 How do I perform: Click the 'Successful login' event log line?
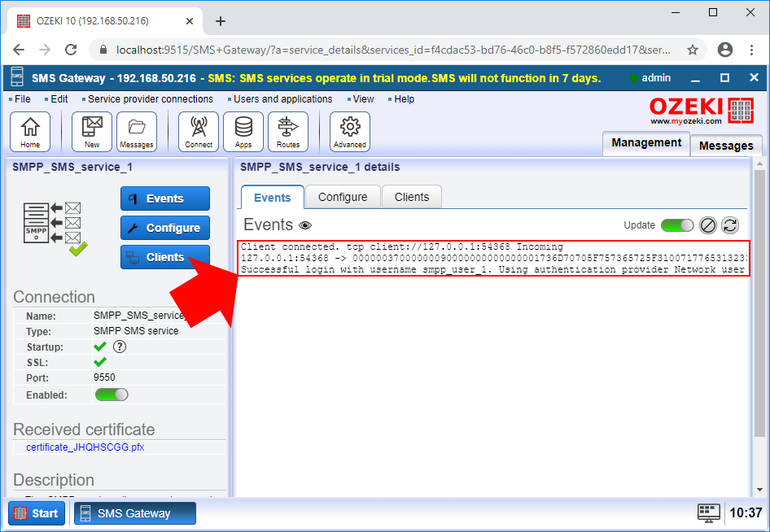(x=492, y=269)
